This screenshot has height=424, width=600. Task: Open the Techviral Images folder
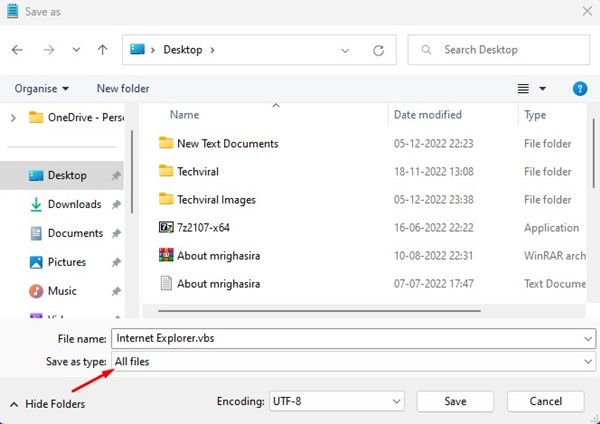point(216,200)
